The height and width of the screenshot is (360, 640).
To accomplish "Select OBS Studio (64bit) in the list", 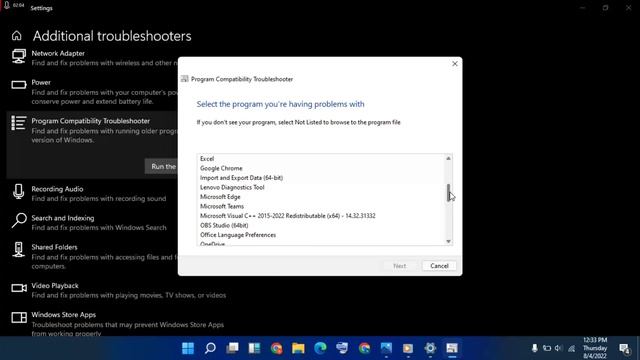I will 321,225.
